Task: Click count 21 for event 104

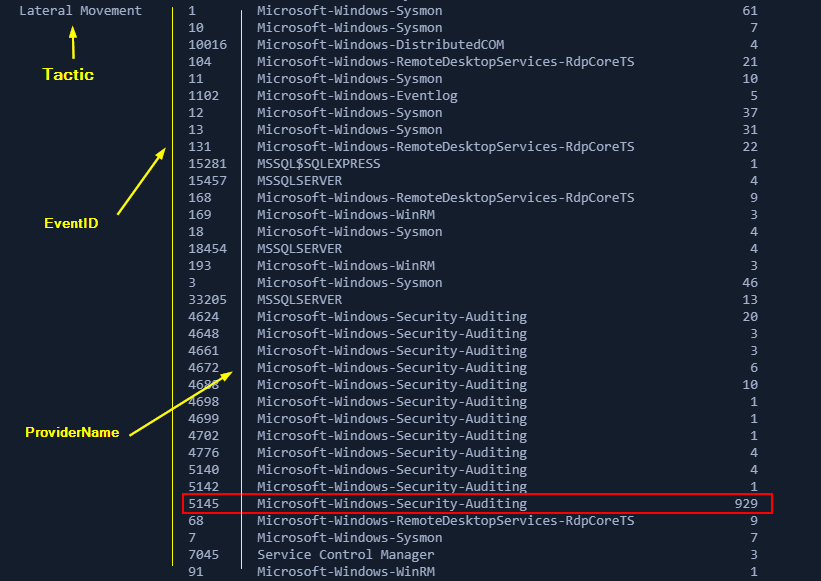Action: 750,62
